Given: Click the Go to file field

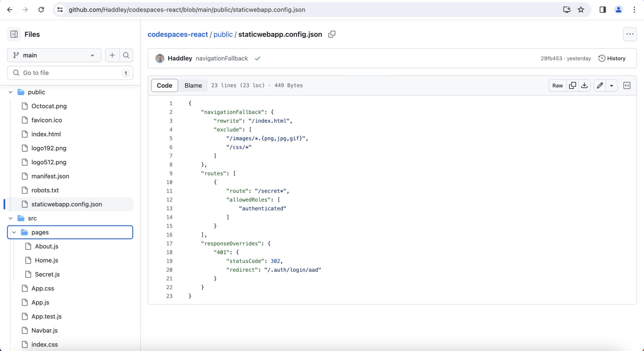Looking at the screenshot, I should (70, 73).
